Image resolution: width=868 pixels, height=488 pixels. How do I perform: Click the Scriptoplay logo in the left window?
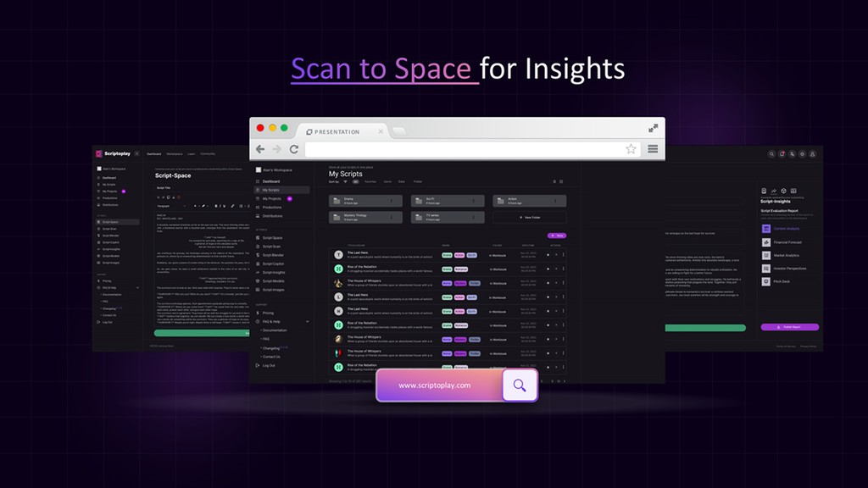pyautogui.click(x=113, y=154)
